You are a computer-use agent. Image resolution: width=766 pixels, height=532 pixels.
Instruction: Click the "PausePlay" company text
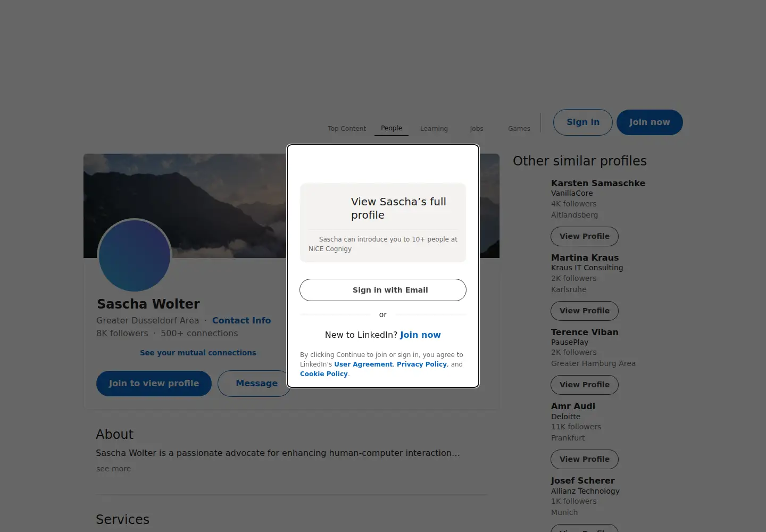point(570,342)
